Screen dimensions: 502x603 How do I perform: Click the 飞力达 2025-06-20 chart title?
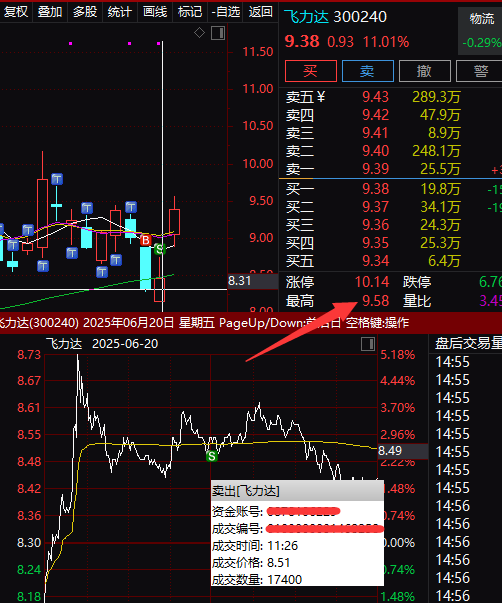102,343
